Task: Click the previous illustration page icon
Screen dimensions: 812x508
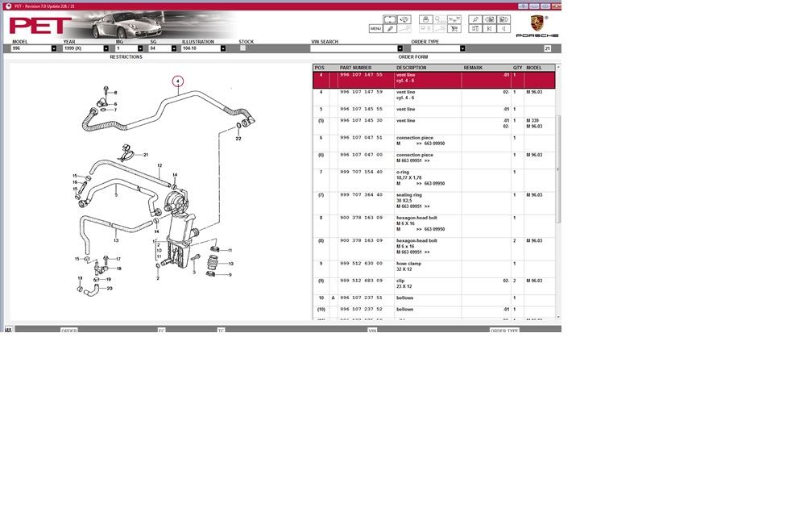Action: click(x=490, y=19)
